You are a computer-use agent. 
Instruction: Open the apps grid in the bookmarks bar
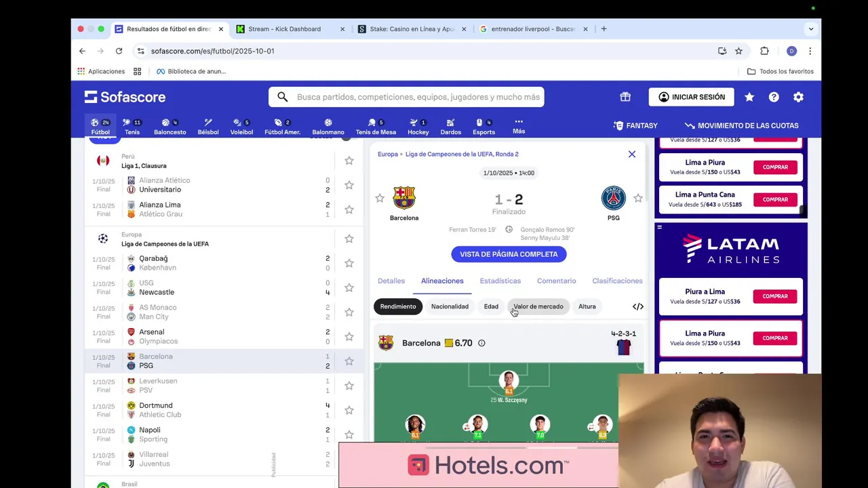[137, 71]
